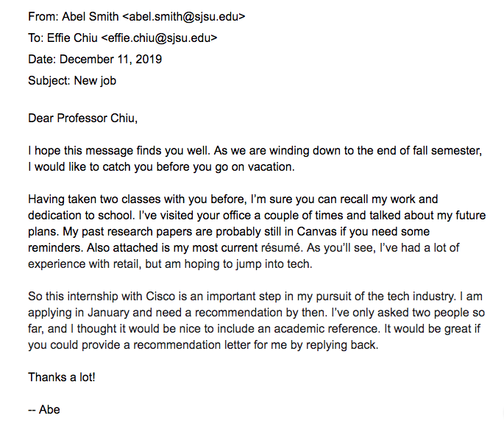This screenshot has height=421, width=504.
Task: Click the word internship in third paragraph
Action: coord(93,296)
